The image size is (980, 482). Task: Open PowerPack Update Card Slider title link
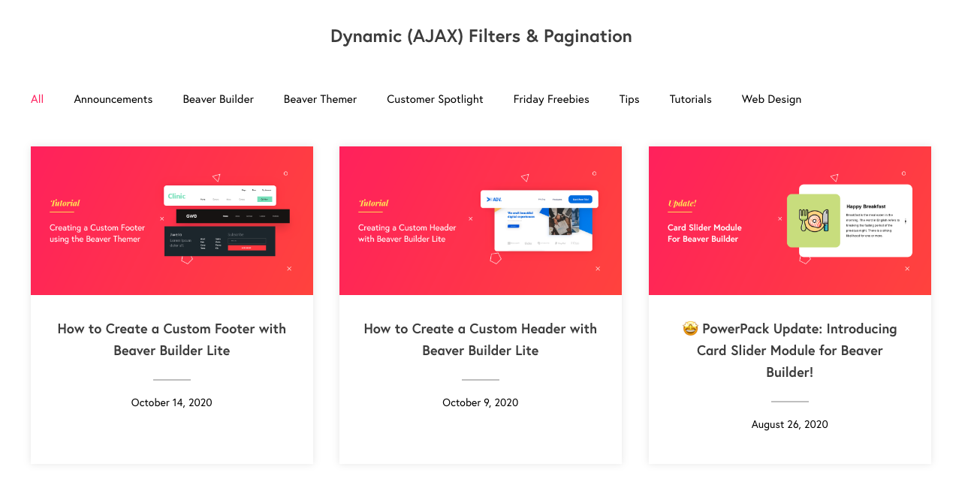pos(790,351)
